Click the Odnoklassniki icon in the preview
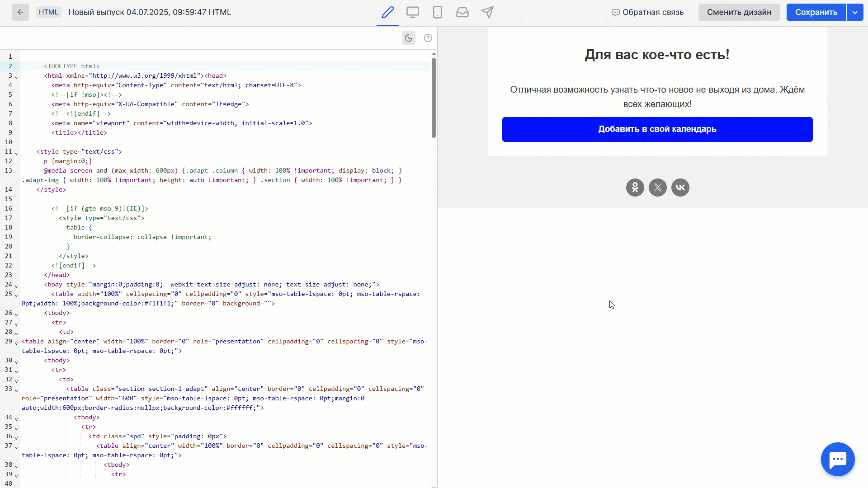This screenshot has height=488, width=868. [635, 187]
